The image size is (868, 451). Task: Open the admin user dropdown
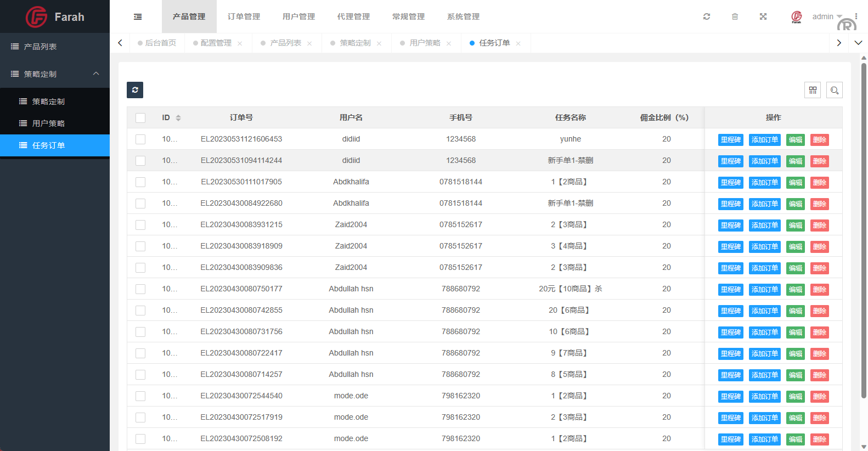coord(826,16)
